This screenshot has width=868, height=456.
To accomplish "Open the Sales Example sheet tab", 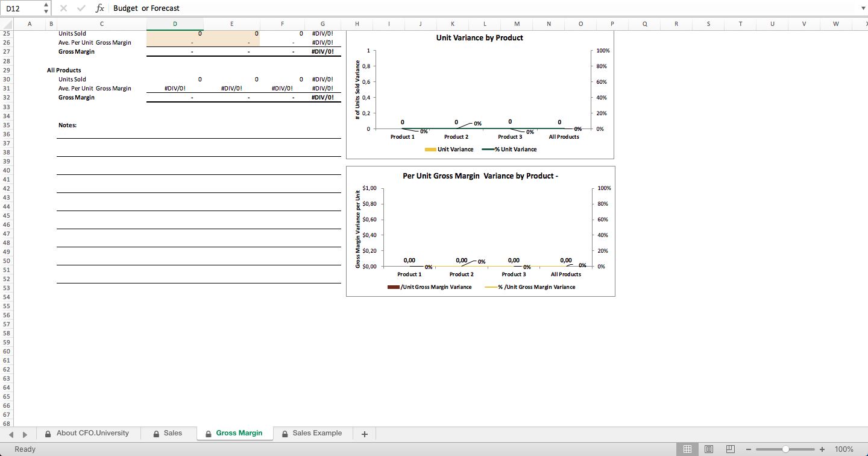I will pyautogui.click(x=312, y=433).
